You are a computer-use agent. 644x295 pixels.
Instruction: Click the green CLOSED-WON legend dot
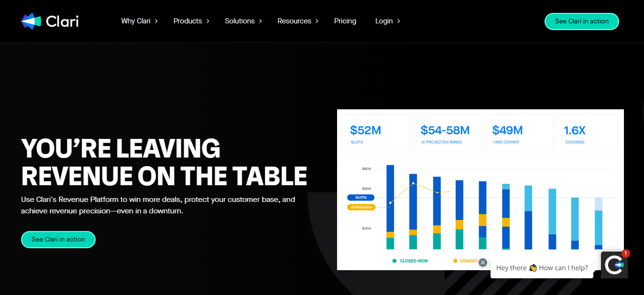point(394,261)
